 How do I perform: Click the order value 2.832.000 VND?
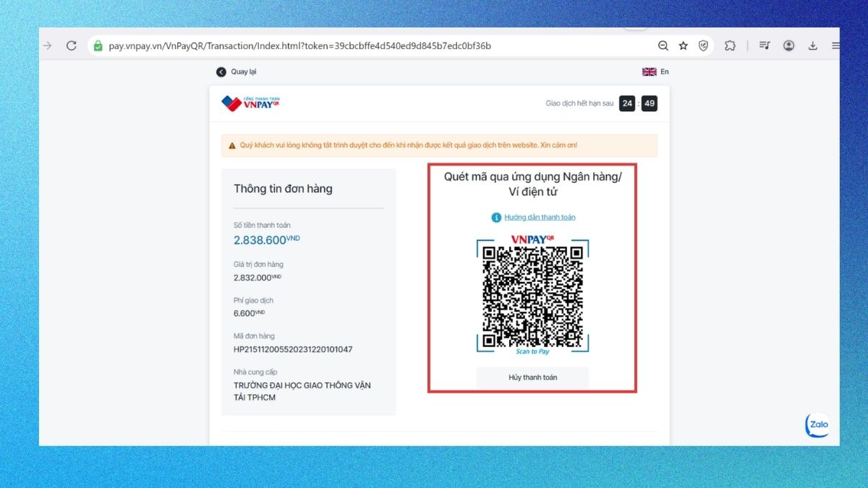click(x=258, y=277)
